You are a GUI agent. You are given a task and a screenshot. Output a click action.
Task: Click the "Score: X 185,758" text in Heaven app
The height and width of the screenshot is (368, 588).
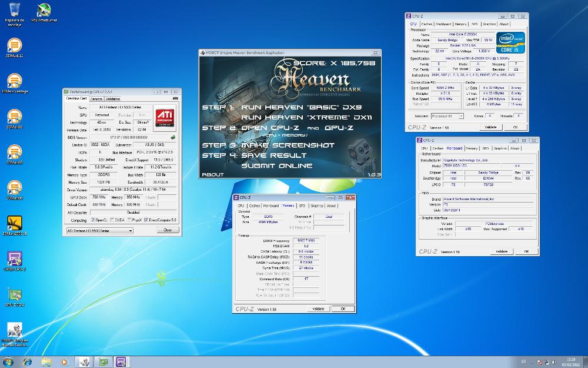tap(334, 63)
